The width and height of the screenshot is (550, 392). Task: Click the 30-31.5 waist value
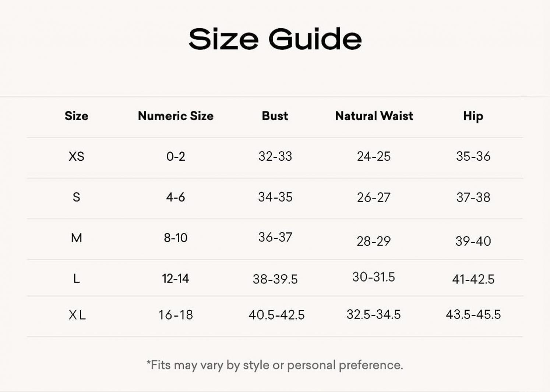374,277
